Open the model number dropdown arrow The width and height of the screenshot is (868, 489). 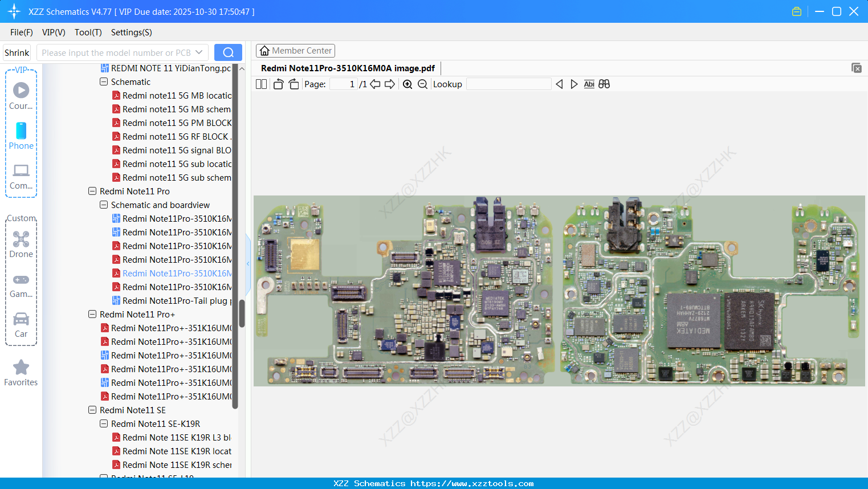click(199, 52)
